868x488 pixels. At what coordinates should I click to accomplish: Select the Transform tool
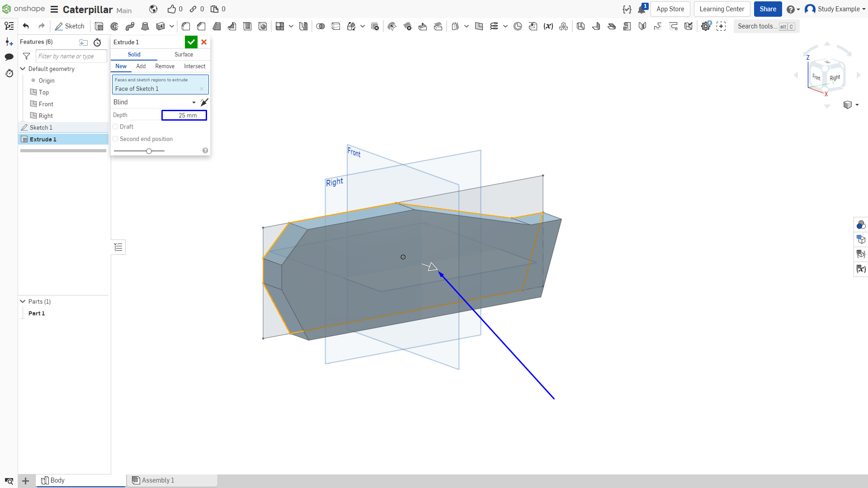(x=351, y=26)
